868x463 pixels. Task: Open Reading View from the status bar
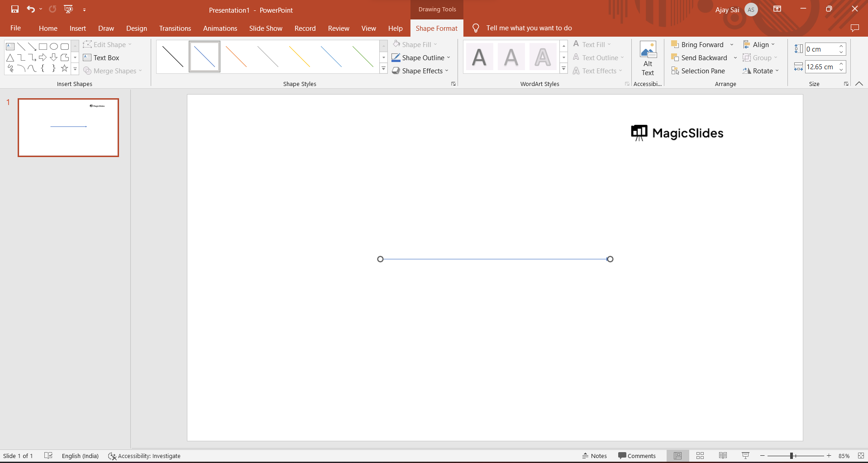click(x=723, y=456)
